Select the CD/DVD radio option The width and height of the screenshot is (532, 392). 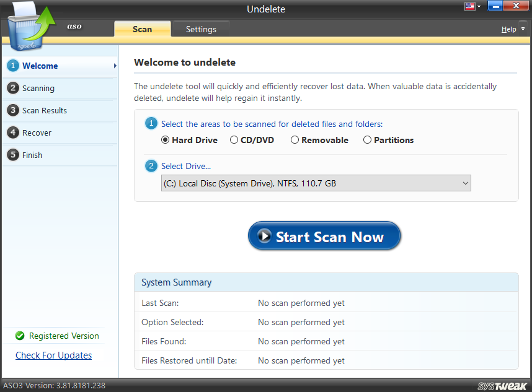tap(234, 140)
